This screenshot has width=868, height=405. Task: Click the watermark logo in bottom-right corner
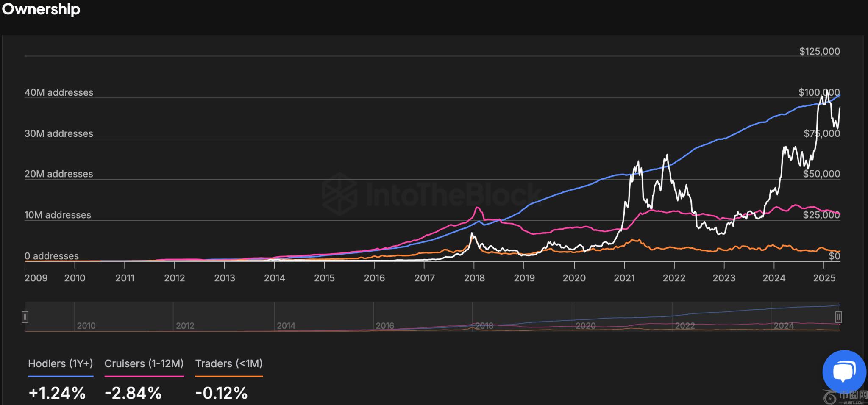844,397
